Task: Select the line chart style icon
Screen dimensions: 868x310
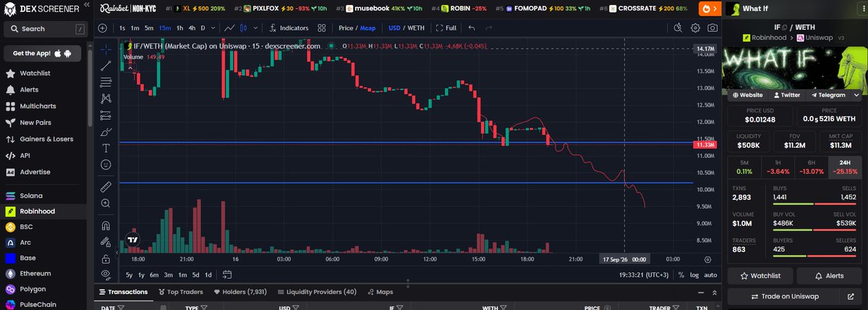Action: click(x=229, y=28)
